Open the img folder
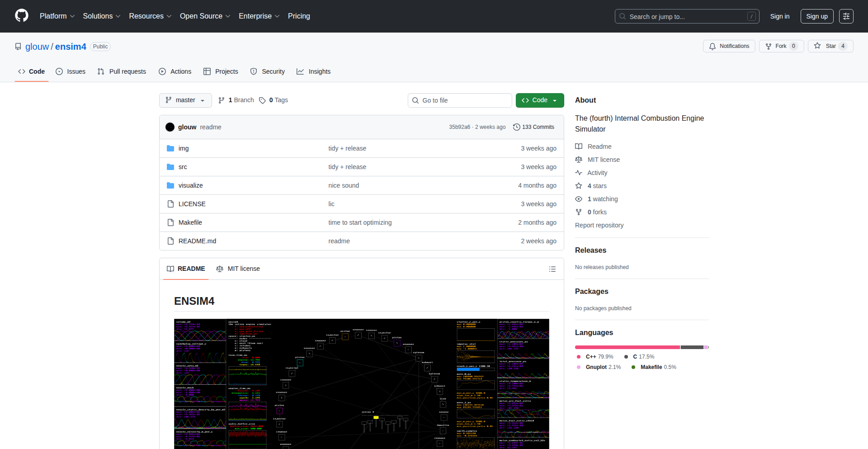 pyautogui.click(x=184, y=148)
